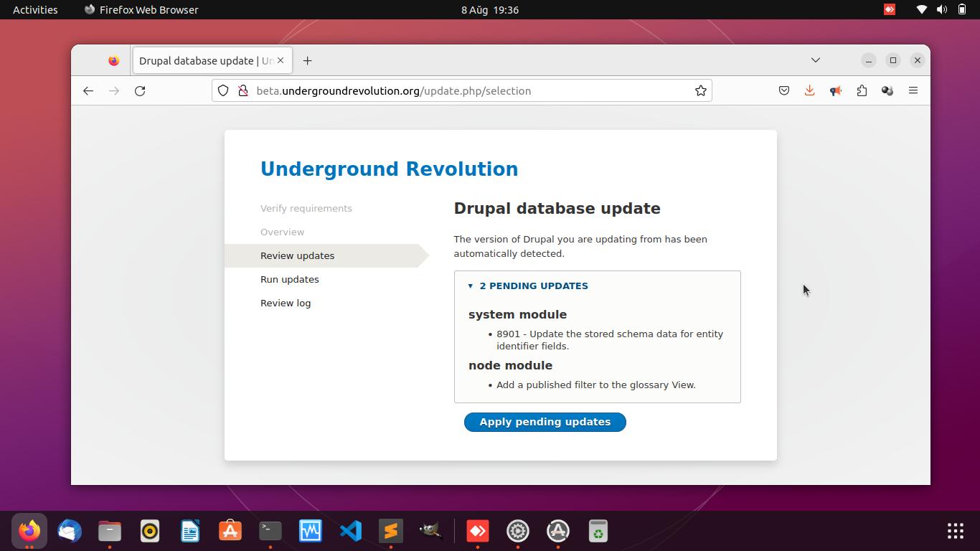
Task: Open Trash from the dock
Action: pos(598,531)
